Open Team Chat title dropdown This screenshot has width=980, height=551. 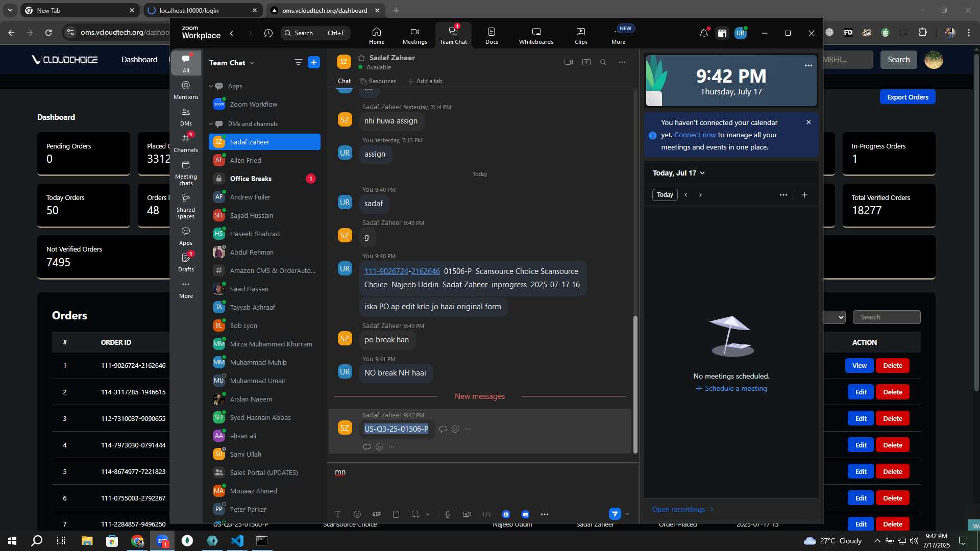coord(232,63)
